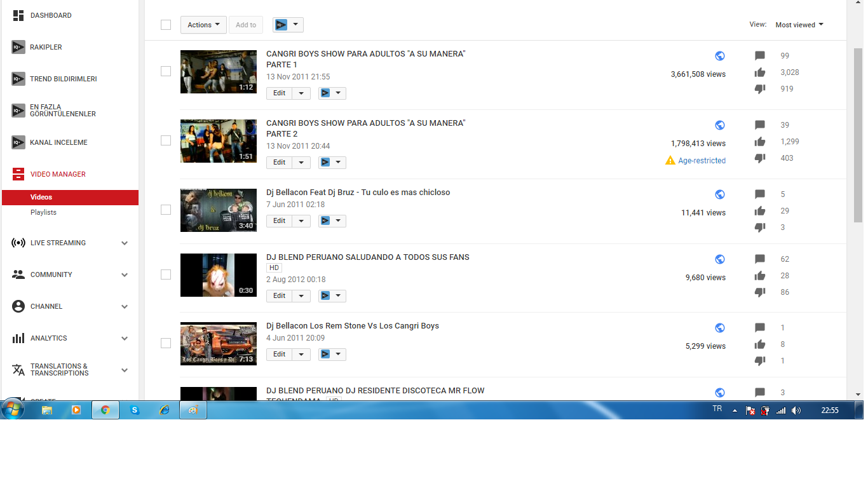
Task: Open Skype from the taskbar
Action: 135,410
